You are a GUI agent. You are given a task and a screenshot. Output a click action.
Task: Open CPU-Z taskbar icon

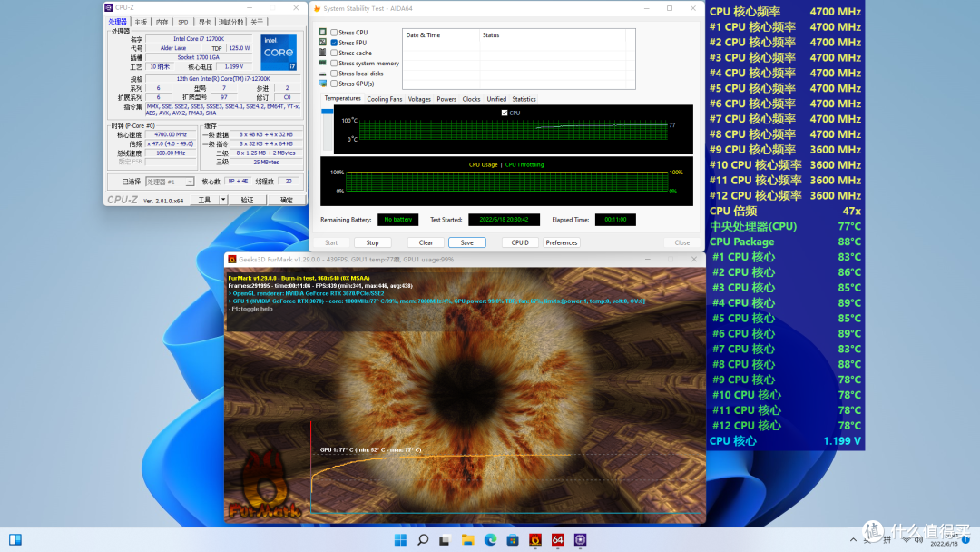pos(580,540)
